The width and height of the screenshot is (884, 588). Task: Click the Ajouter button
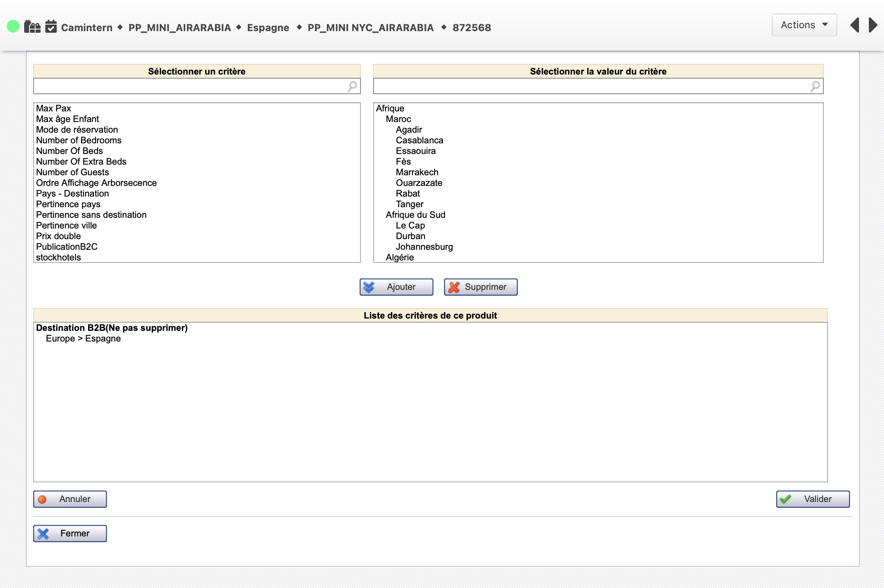396,287
